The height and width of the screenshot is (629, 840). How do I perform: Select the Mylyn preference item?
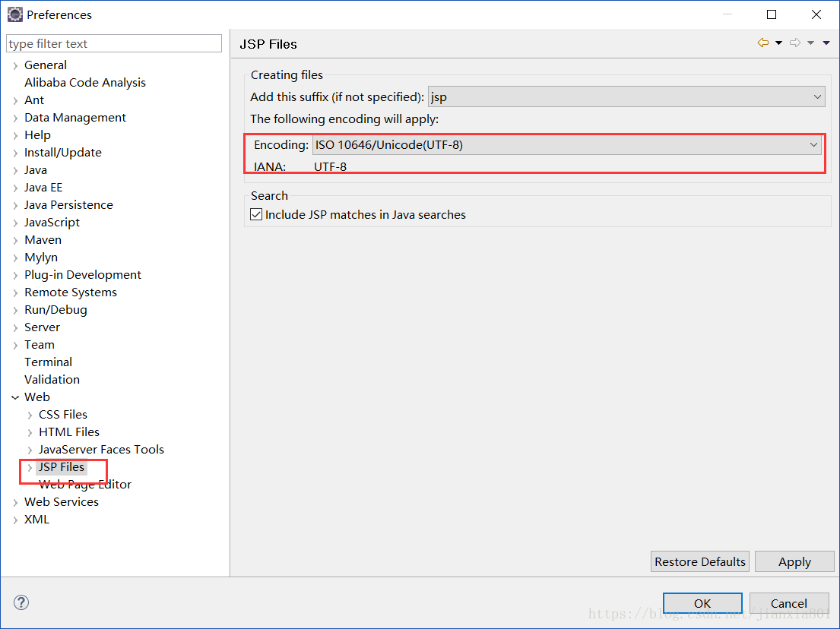(41, 258)
